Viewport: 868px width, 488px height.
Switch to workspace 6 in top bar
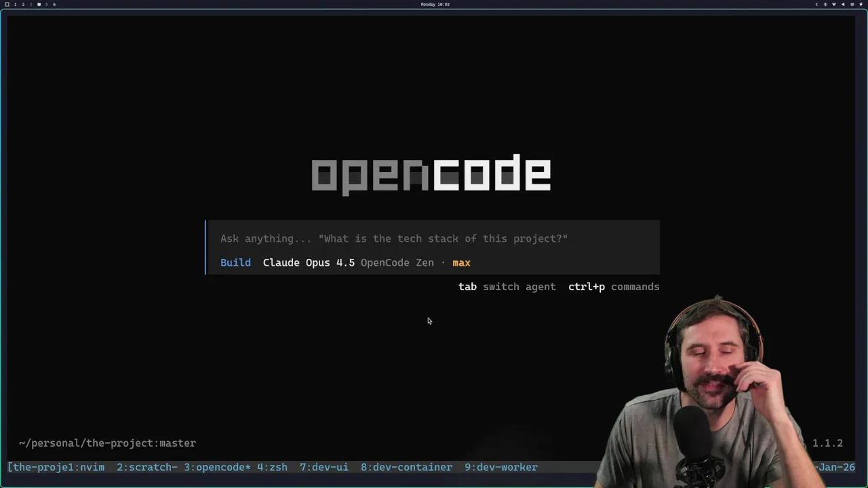click(54, 4)
